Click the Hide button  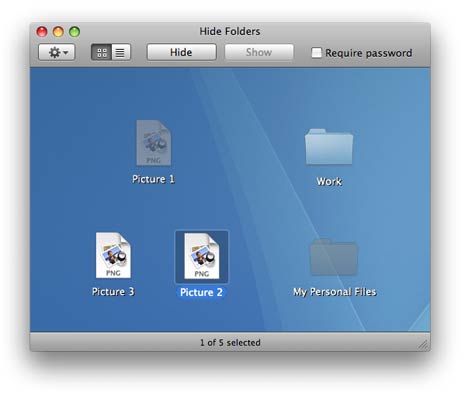coord(181,52)
